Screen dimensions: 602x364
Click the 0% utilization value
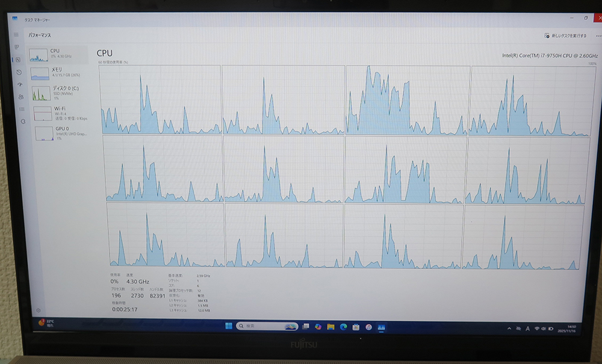point(114,281)
